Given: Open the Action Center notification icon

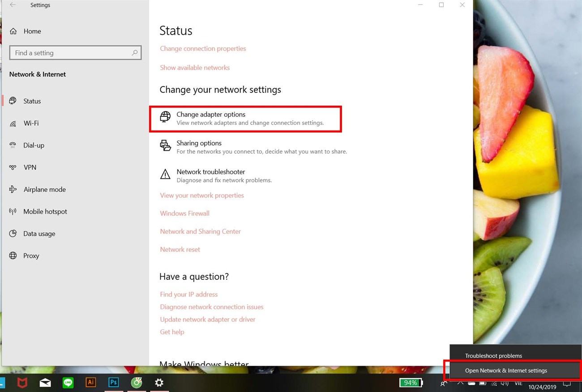Looking at the screenshot, I should tap(567, 383).
